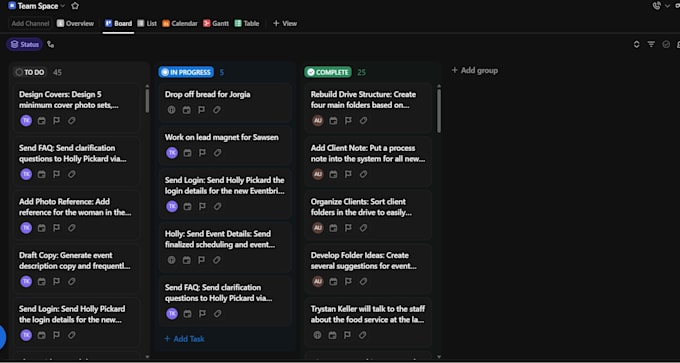Screen dimensions: 680x363
Task: Click the Add Channel button
Action: (x=30, y=23)
